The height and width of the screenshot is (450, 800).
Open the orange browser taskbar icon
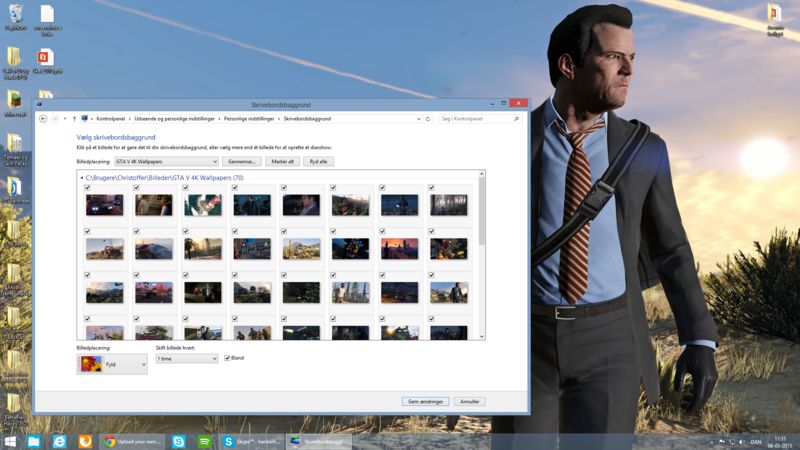tap(85, 441)
